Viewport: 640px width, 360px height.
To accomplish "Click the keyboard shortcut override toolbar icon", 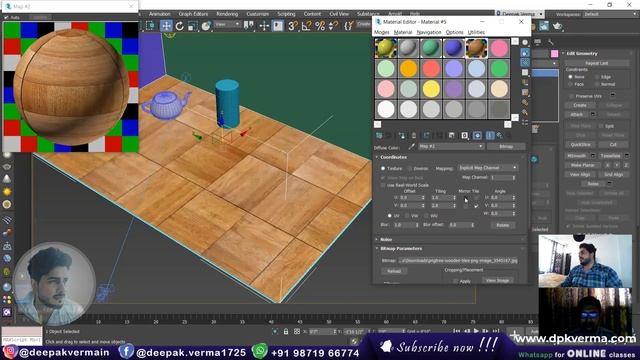I will 278,26.
